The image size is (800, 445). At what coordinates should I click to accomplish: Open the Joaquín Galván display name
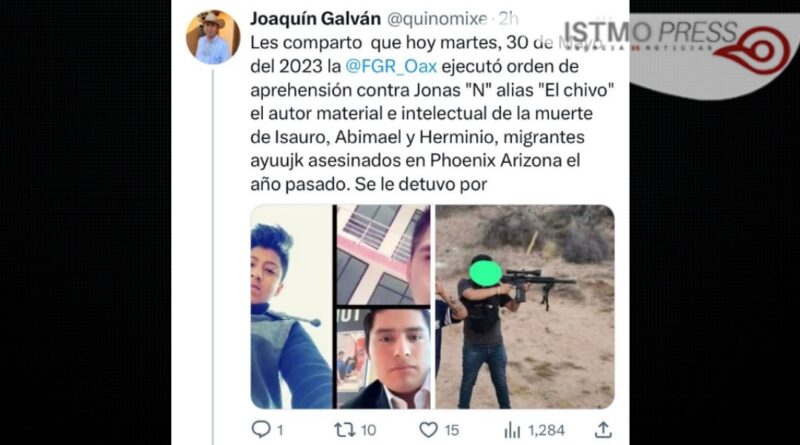tap(315, 19)
